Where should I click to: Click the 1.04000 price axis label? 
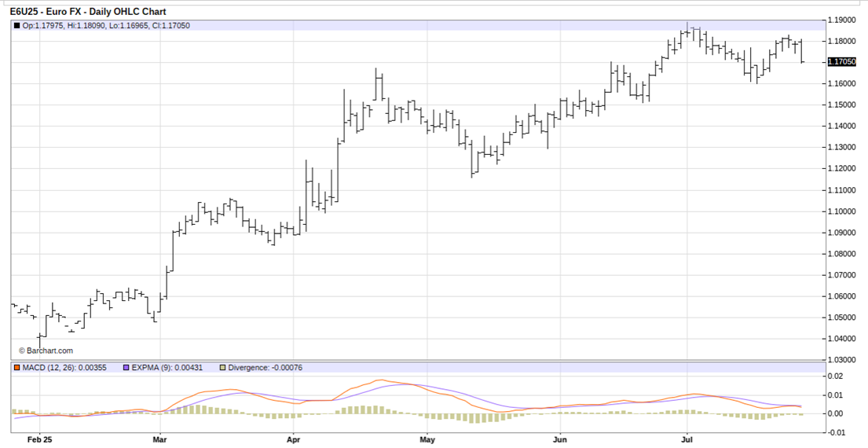click(841, 338)
